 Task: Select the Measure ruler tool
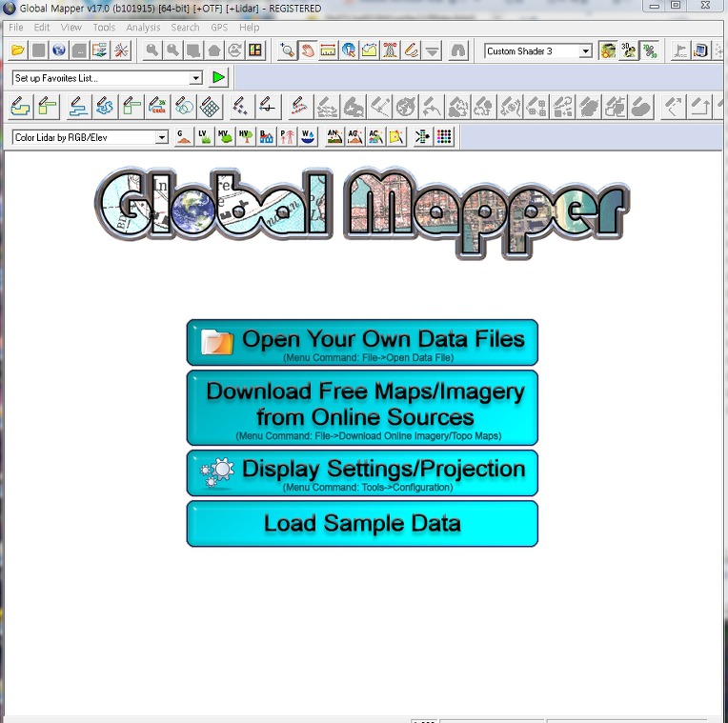click(x=328, y=50)
